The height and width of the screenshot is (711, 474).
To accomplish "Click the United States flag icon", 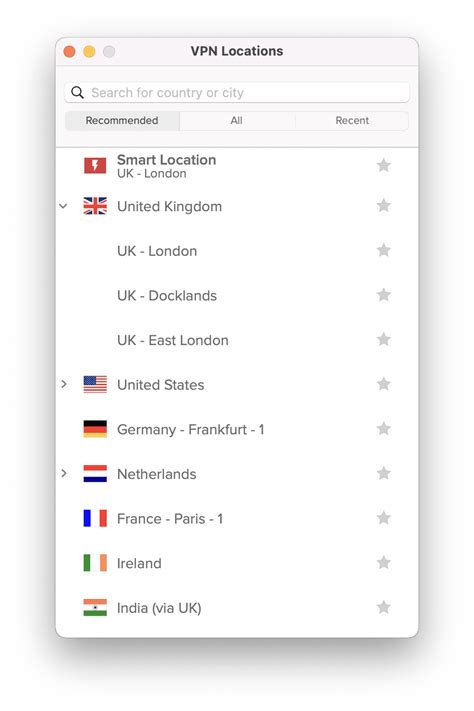I will (95, 385).
